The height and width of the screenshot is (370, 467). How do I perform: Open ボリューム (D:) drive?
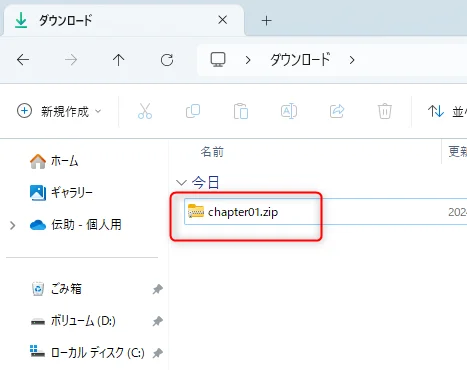click(x=73, y=321)
